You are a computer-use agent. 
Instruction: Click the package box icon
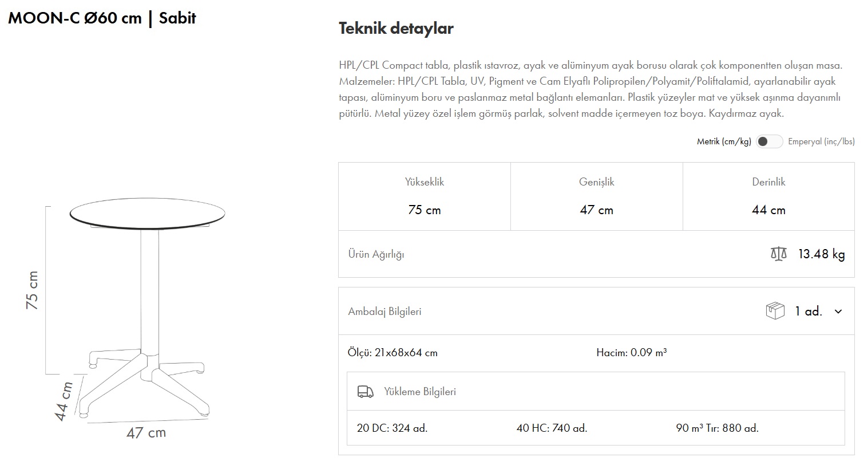pyautogui.click(x=775, y=311)
